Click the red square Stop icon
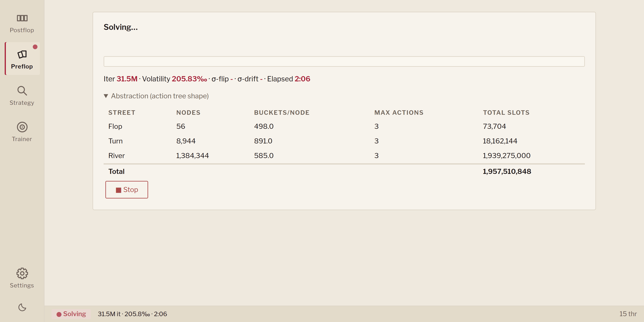The image size is (644, 322). point(118,190)
